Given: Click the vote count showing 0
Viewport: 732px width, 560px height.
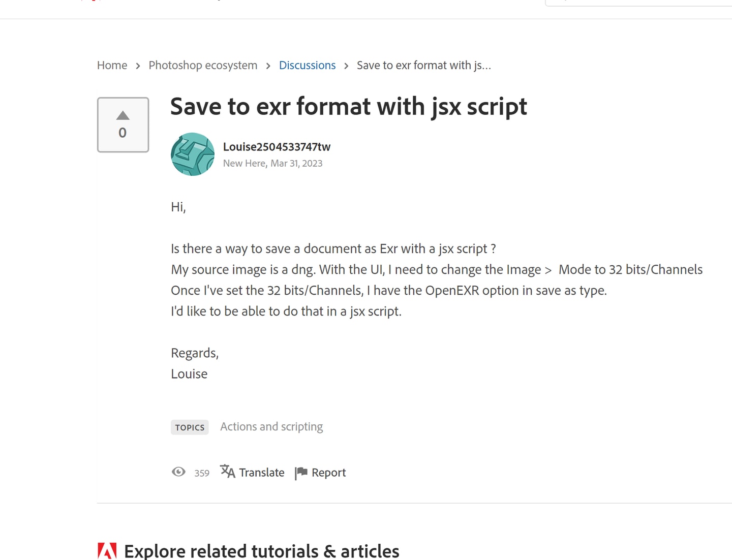Looking at the screenshot, I should pyautogui.click(x=123, y=133).
